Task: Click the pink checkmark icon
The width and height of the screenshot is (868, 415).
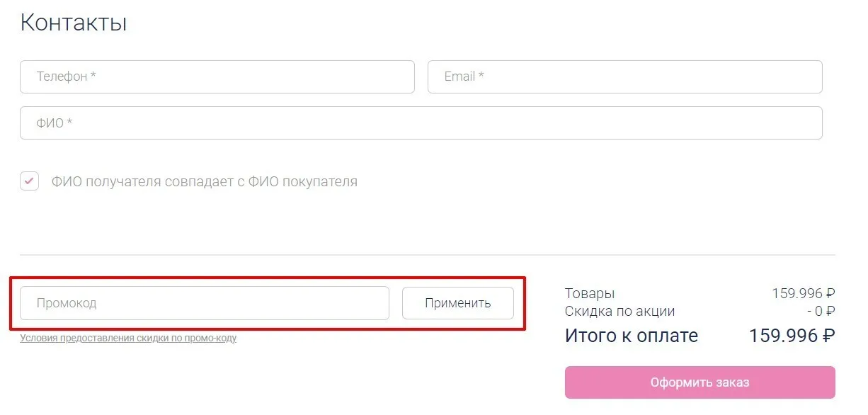Action: click(x=29, y=181)
